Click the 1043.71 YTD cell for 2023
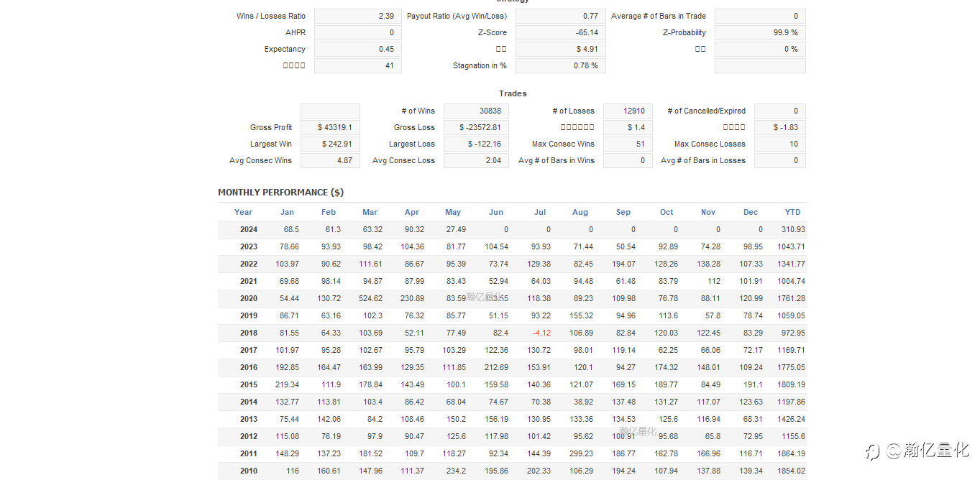This screenshot has width=980, height=480. click(x=791, y=246)
